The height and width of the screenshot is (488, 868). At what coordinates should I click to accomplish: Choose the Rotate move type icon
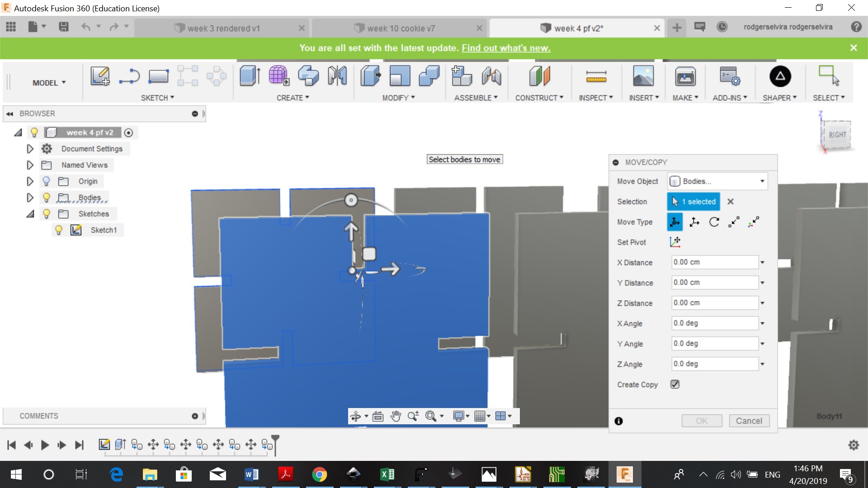[714, 222]
